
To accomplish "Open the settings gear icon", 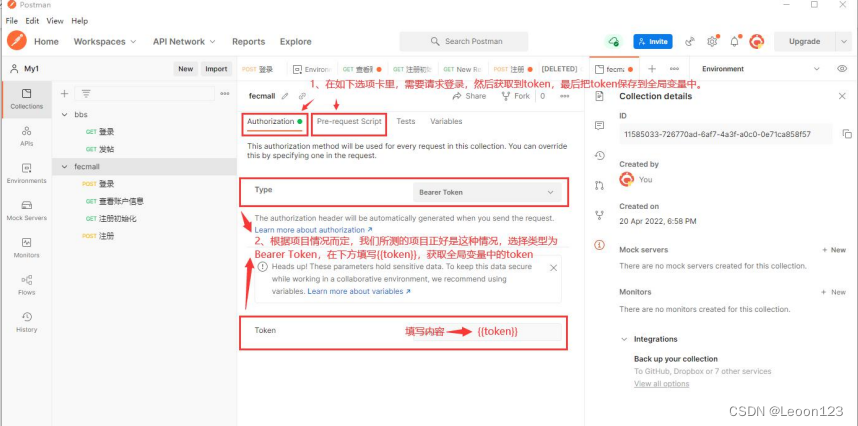I will click(712, 42).
